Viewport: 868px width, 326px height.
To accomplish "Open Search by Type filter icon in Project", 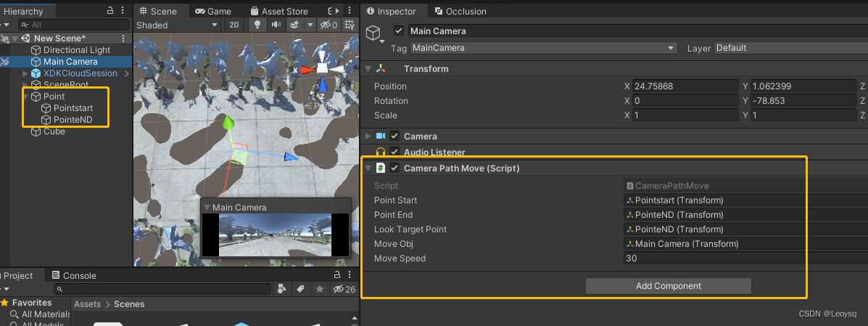I will 282,289.
